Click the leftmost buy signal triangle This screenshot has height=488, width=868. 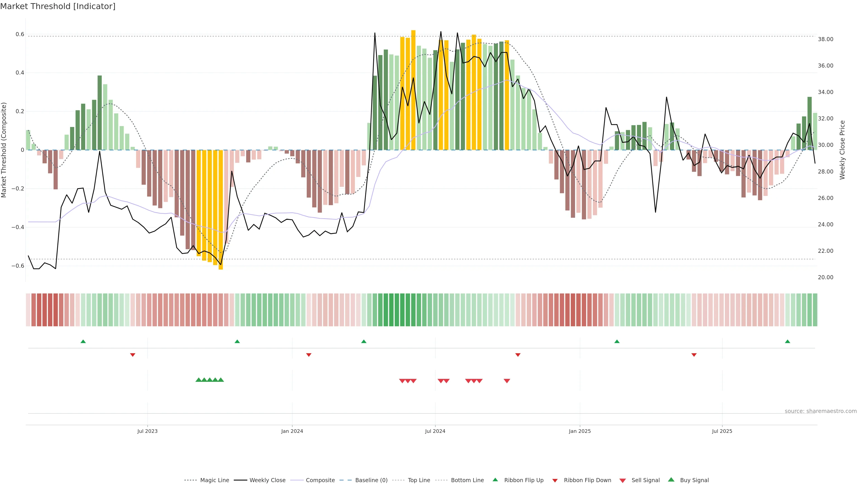tap(198, 380)
